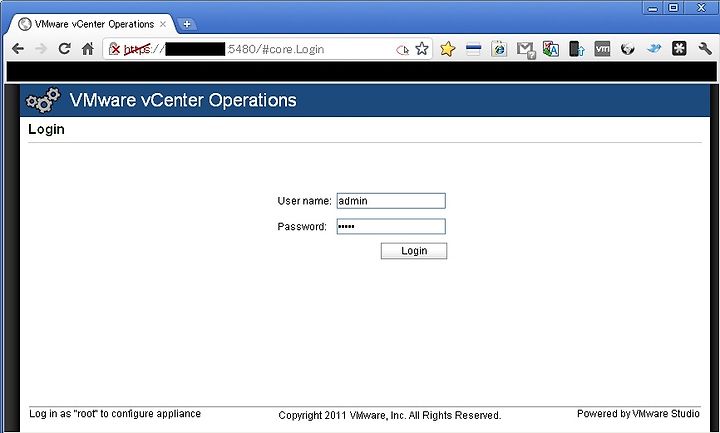This screenshot has width=720, height=433.
Task: Maximize the browser window
Action: pos(673,7)
